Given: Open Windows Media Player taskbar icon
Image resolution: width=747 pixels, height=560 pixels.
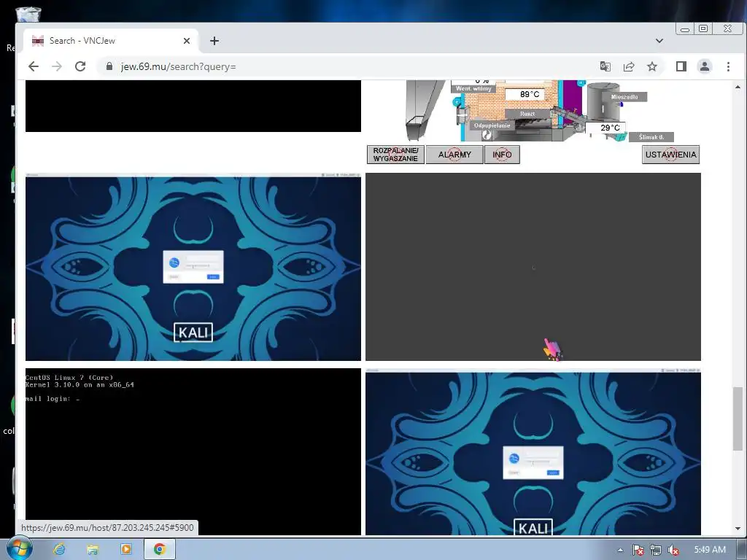Looking at the screenshot, I should click(125, 549).
